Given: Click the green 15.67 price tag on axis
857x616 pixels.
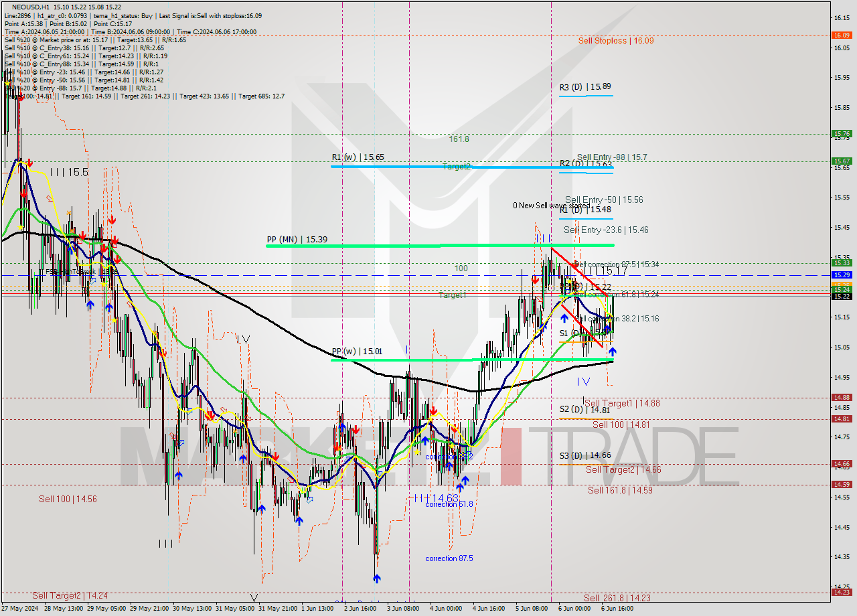Looking at the screenshot, I should pos(841,161).
